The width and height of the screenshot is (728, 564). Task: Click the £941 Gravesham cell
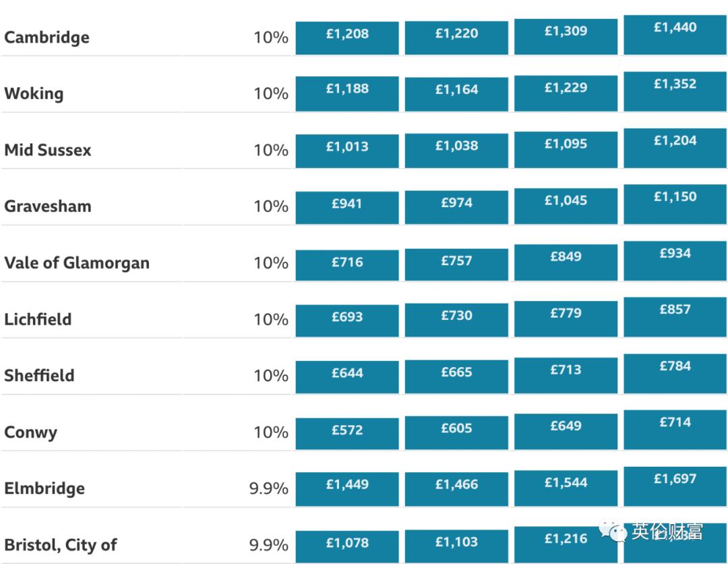pos(347,205)
